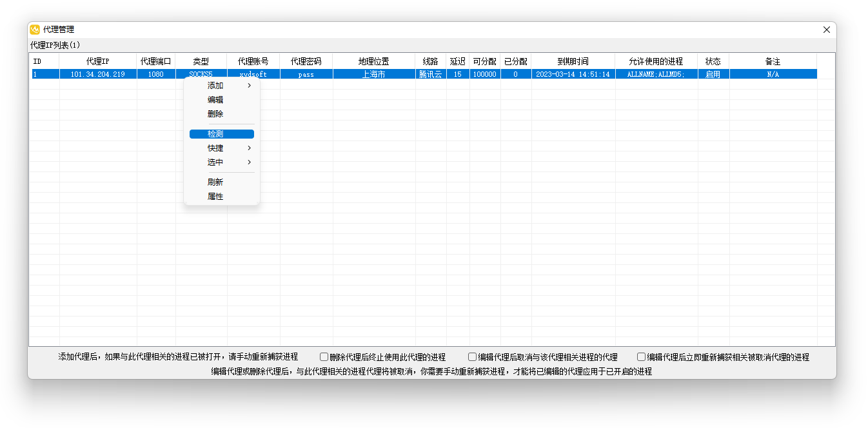Click the 状态 column header

click(x=713, y=61)
